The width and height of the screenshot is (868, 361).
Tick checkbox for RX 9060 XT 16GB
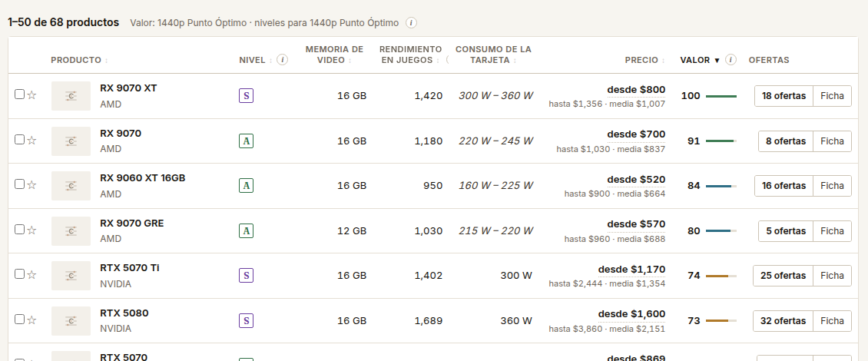pyautogui.click(x=19, y=184)
